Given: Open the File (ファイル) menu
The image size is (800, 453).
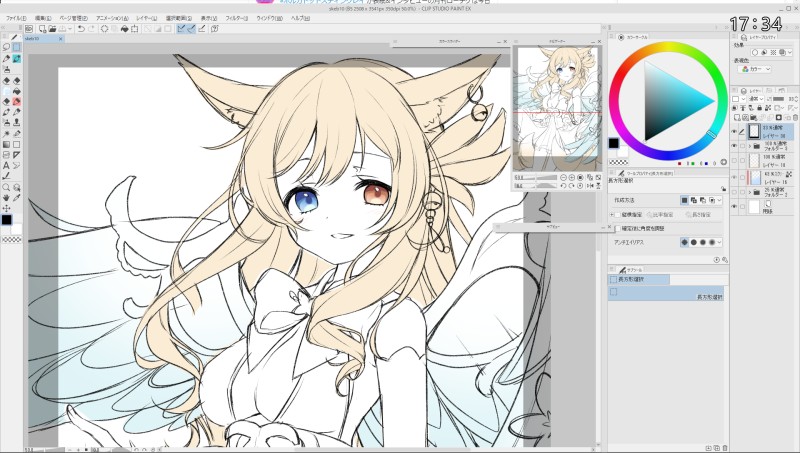Looking at the screenshot, I should pos(16,18).
